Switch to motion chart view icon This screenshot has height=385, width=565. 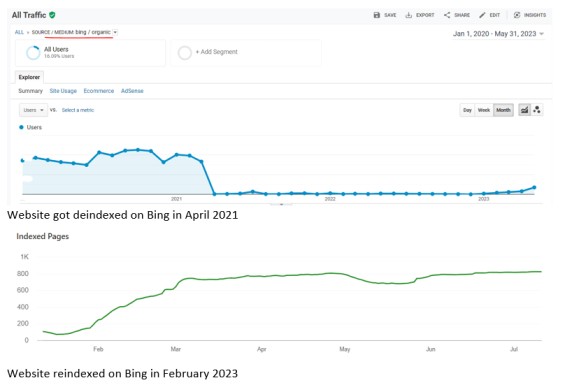click(x=537, y=110)
